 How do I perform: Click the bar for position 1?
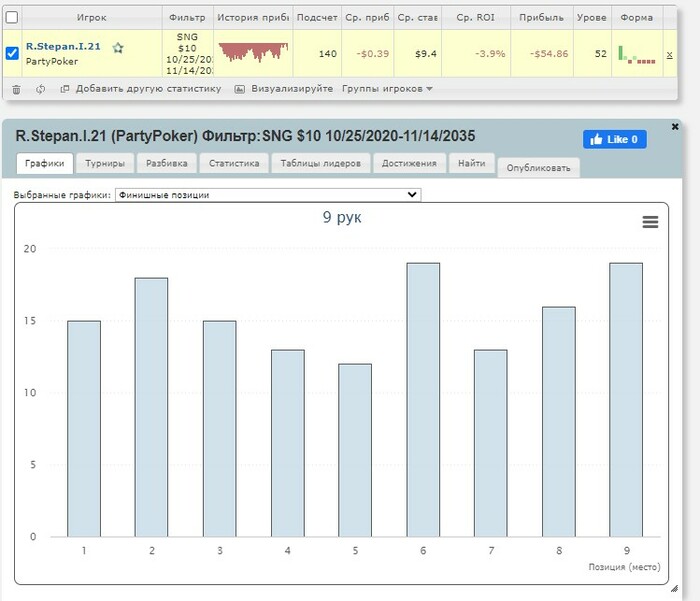pyautogui.click(x=84, y=429)
